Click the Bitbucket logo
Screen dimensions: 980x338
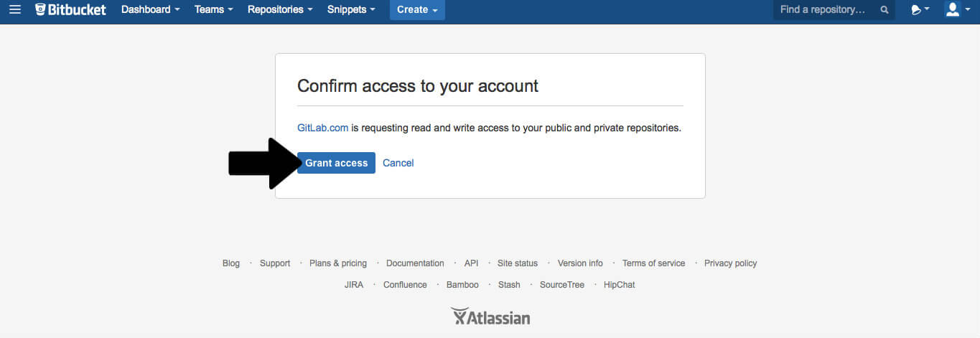(70, 10)
